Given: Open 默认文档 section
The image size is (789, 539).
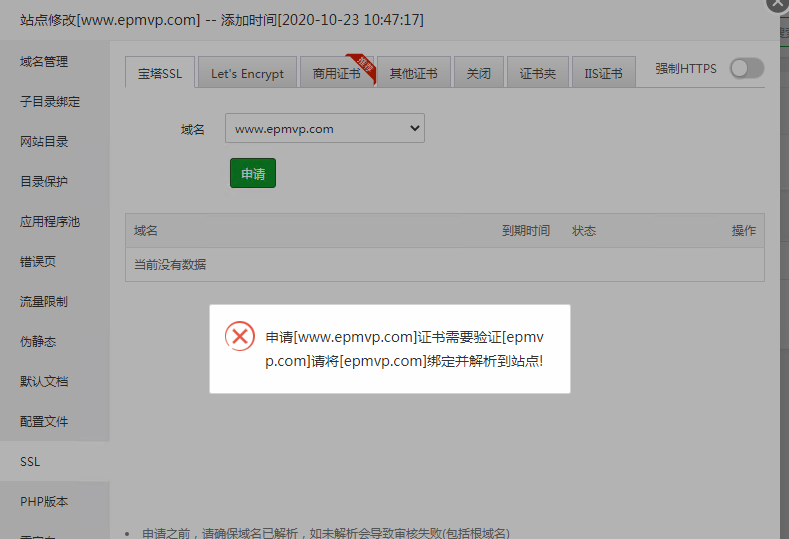Looking at the screenshot, I should (x=44, y=381).
